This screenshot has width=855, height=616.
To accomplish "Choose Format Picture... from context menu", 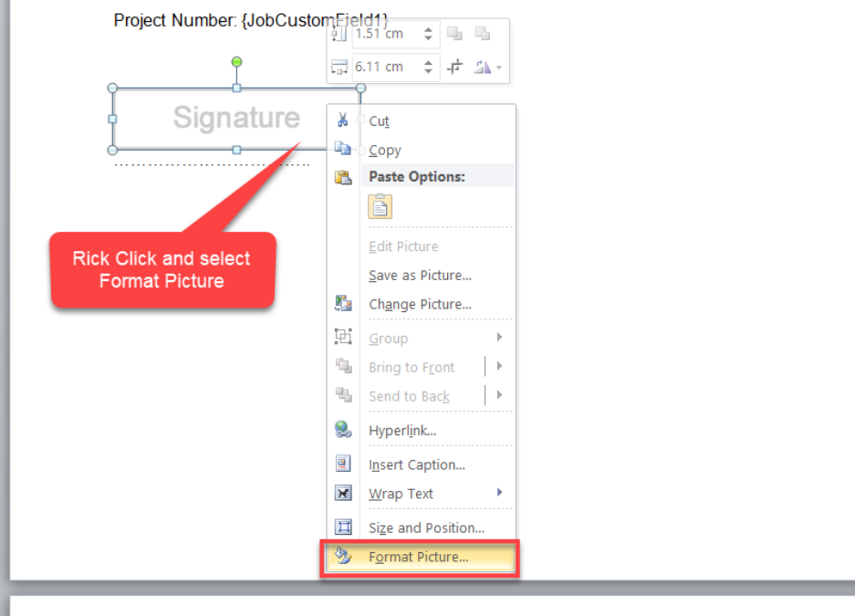I will (418, 557).
